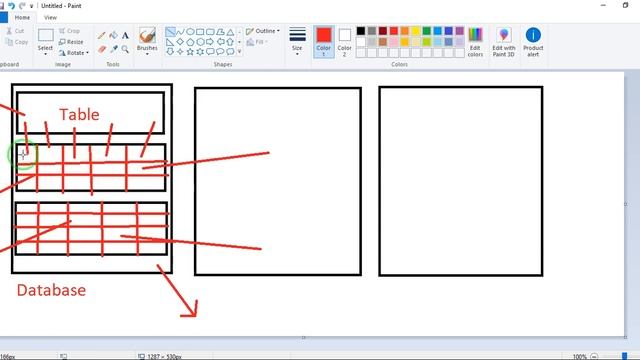Switch to the Home ribbon tab

click(22, 18)
